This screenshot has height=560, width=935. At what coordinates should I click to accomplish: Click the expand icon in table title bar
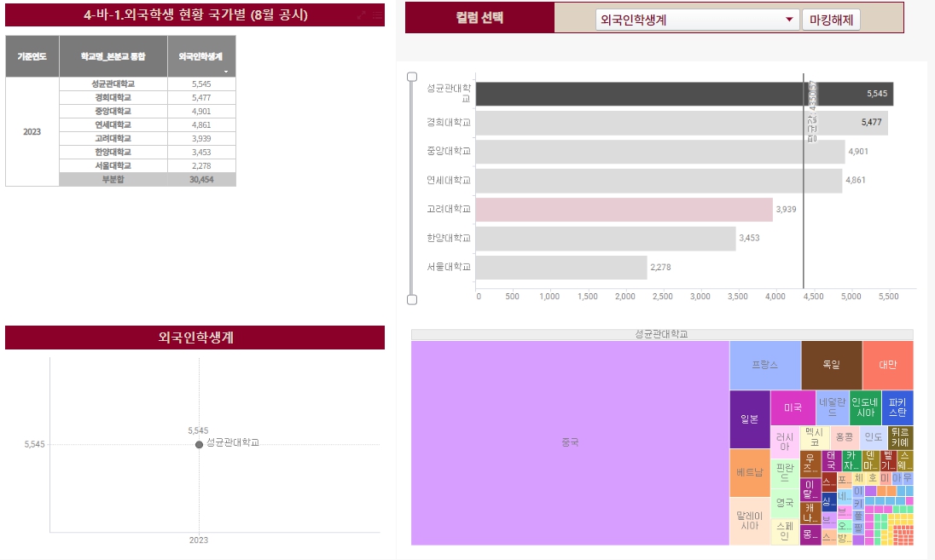point(362,15)
